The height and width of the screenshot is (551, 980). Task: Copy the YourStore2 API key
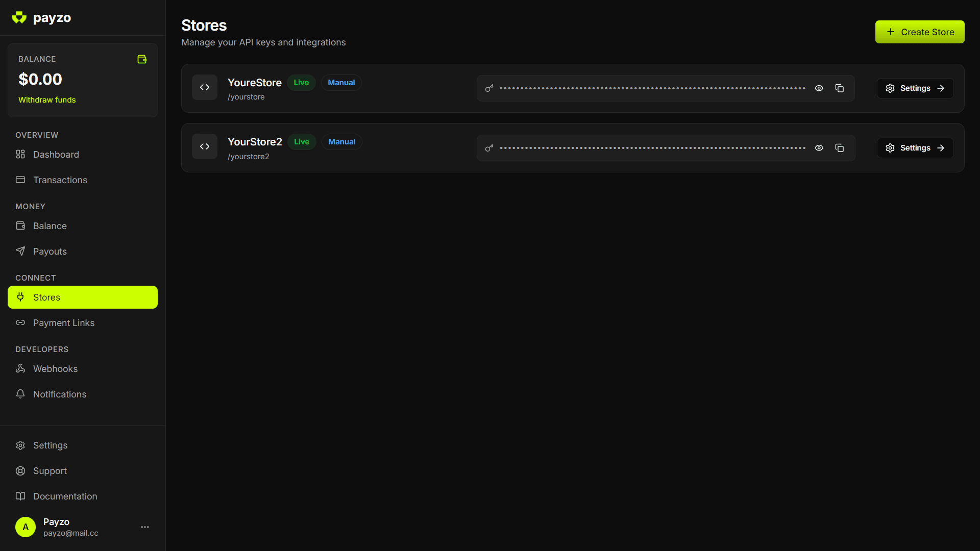tap(840, 147)
